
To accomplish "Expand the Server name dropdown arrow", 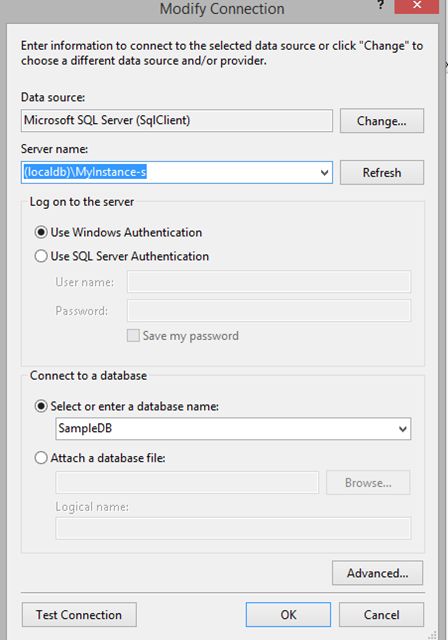I will (x=324, y=172).
